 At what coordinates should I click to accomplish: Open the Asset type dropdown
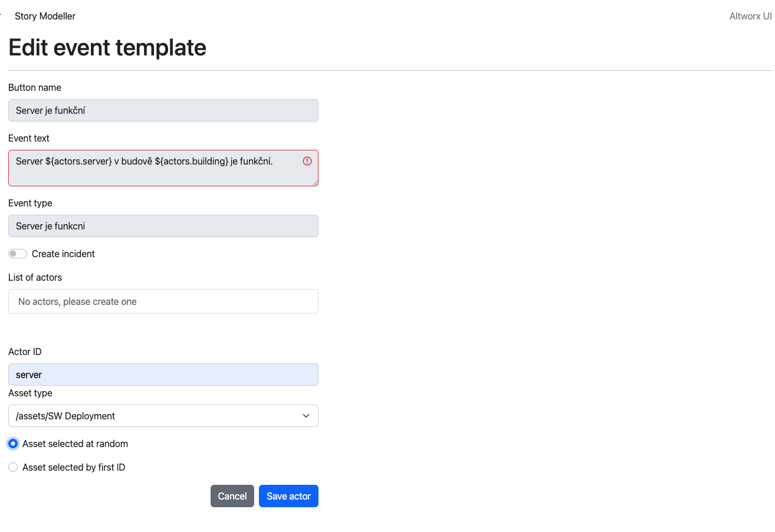[163, 416]
